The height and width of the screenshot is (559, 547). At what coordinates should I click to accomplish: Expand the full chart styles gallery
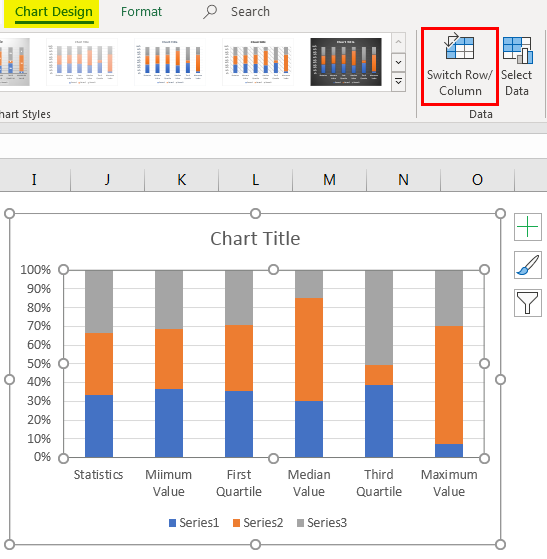pyautogui.click(x=398, y=82)
